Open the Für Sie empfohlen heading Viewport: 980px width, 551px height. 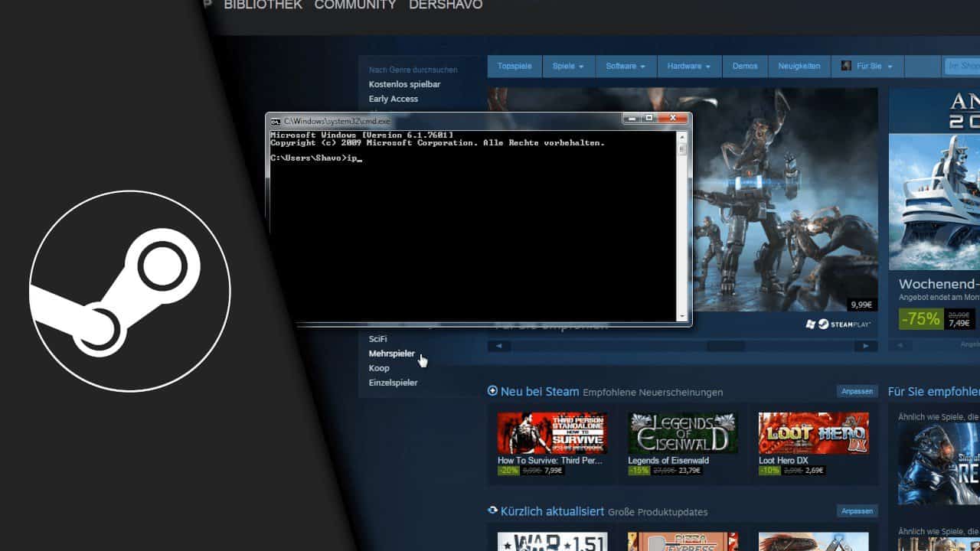coord(934,392)
